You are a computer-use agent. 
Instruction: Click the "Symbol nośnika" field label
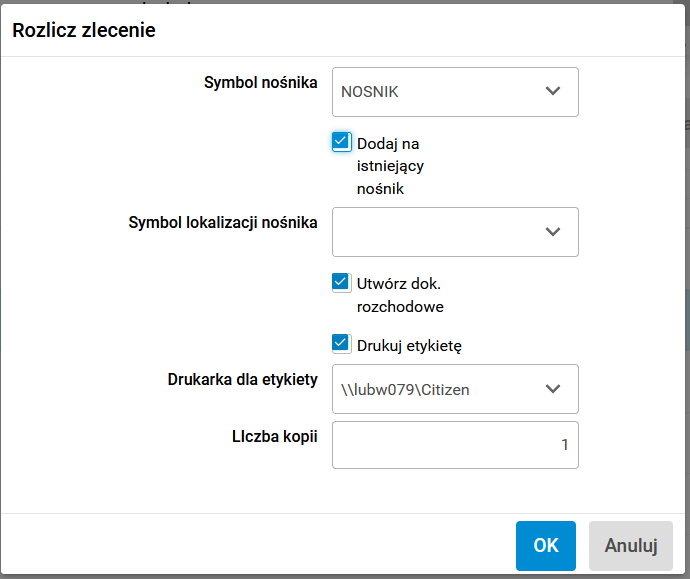(x=260, y=82)
